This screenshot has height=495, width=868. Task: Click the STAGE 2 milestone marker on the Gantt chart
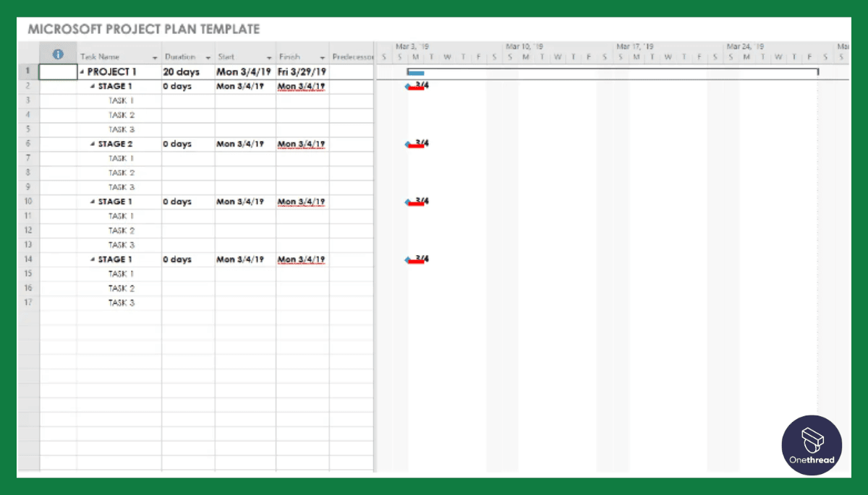pos(408,144)
